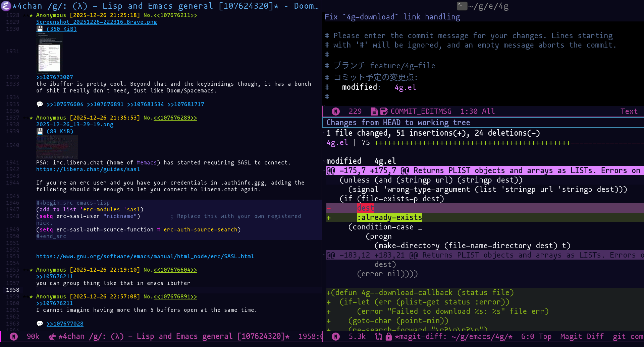Open Screenshot_20251226-222316.Brave.png link

pyautogui.click(x=97, y=22)
